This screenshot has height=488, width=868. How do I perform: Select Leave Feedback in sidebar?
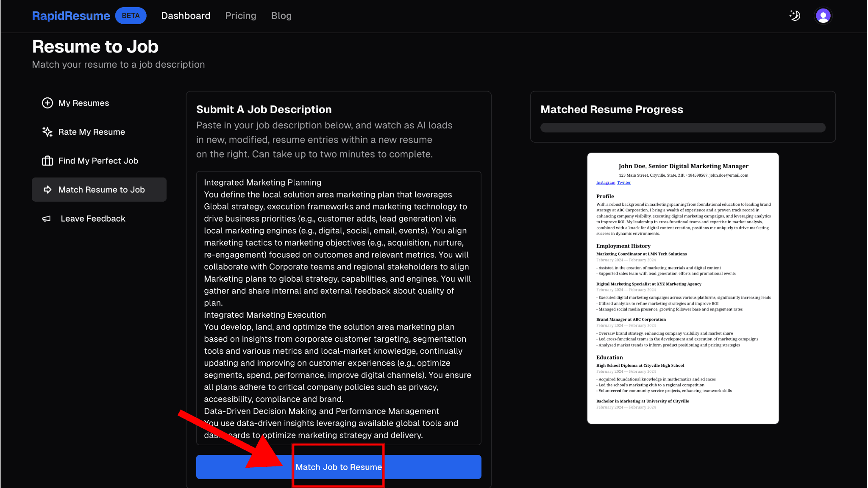pyautogui.click(x=93, y=219)
